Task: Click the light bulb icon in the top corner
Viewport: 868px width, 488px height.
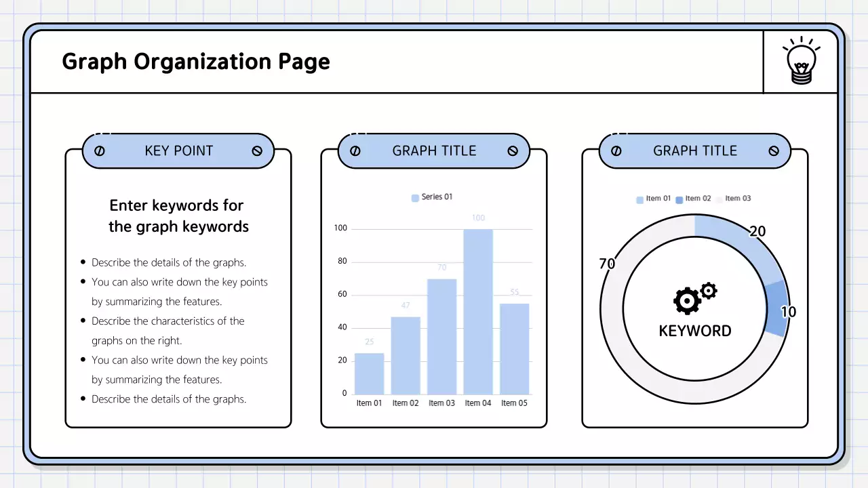Action: [x=801, y=60]
